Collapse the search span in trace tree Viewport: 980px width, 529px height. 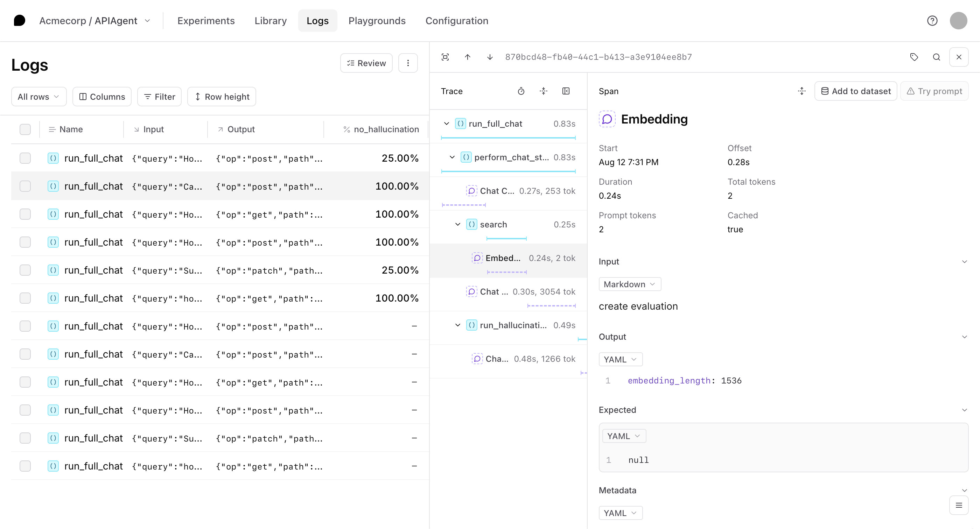[458, 224]
